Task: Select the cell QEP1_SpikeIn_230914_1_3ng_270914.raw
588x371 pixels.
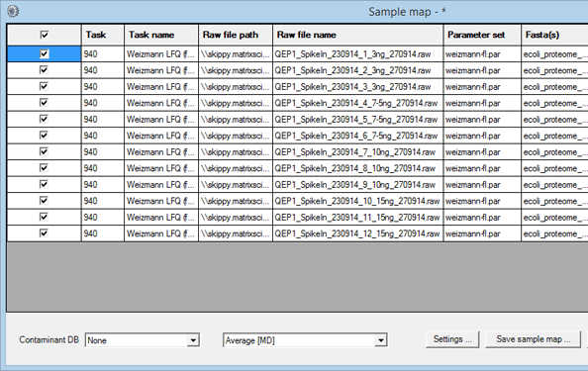Action: click(357, 54)
